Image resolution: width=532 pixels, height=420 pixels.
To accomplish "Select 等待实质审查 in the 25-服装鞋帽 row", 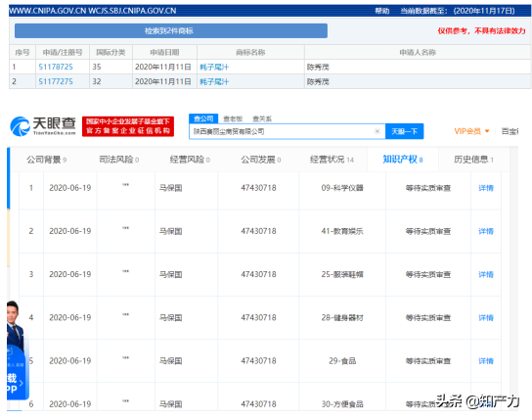I will click(427, 274).
